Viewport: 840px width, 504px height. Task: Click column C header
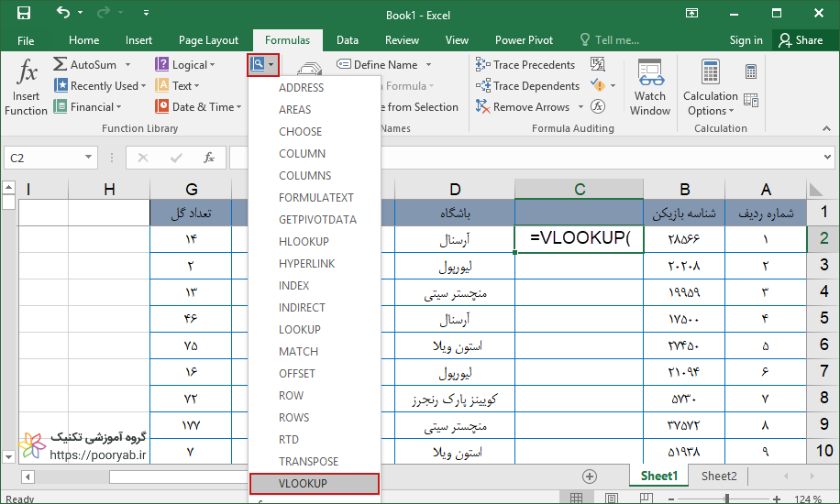(580, 189)
